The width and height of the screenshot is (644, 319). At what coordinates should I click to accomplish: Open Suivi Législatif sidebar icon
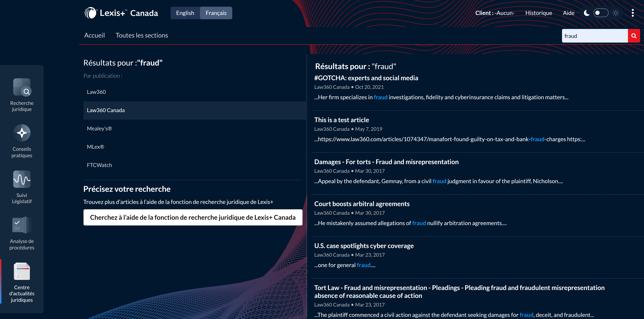[x=22, y=179]
